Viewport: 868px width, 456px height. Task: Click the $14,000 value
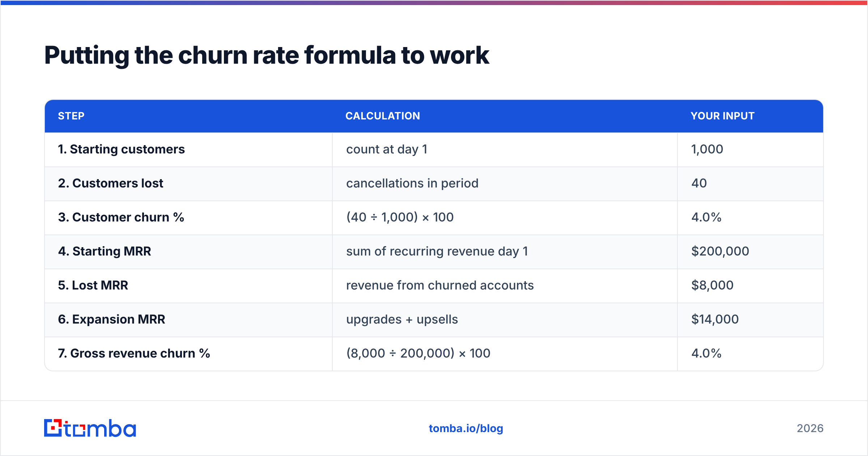coord(715,320)
